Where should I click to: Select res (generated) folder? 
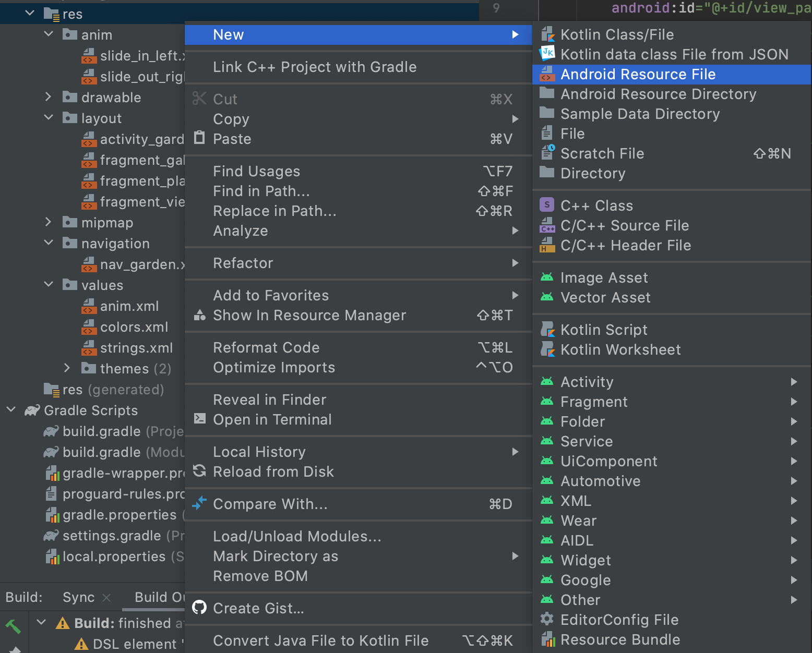(x=113, y=390)
